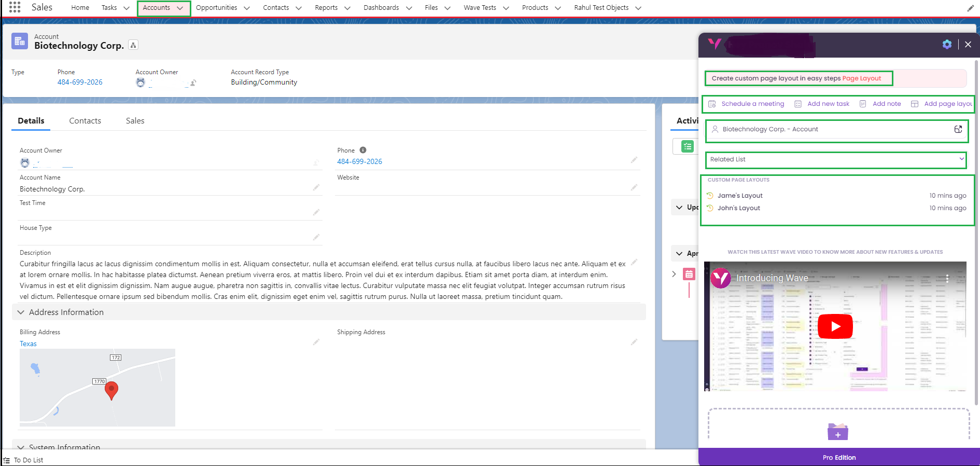Open Jame's Layout

[x=740, y=196]
